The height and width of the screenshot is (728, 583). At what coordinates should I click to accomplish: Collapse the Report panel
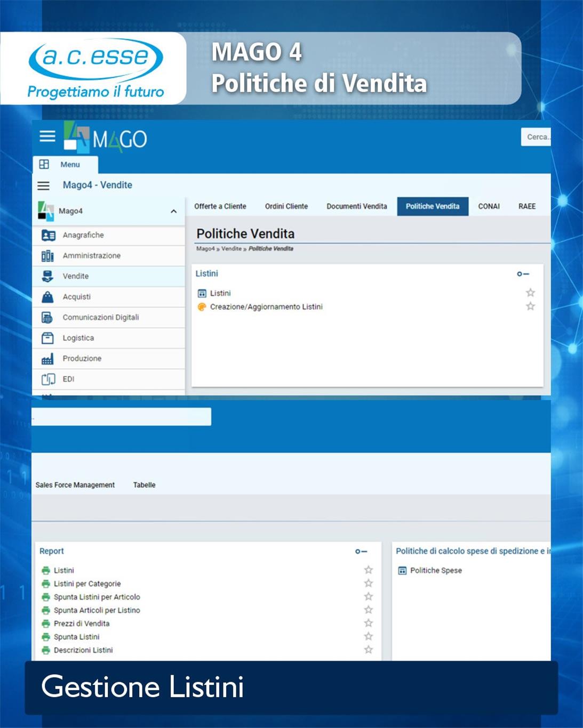[361, 552]
